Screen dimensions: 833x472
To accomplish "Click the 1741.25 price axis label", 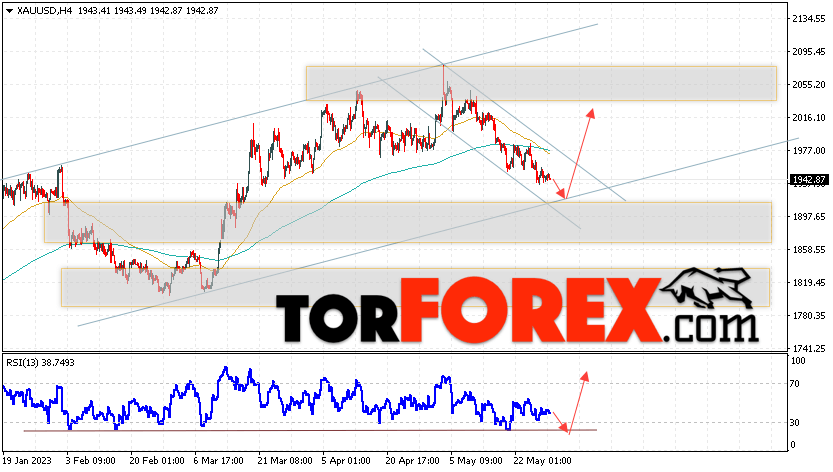I will coord(809,349).
